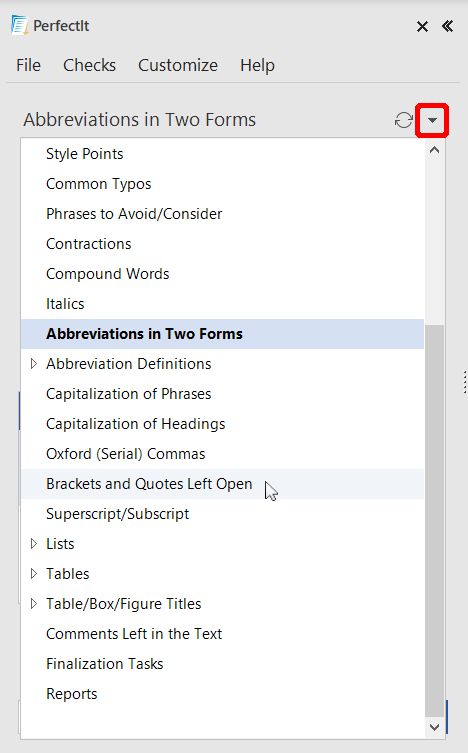Open the Checks menu
468x753 pixels.
(x=89, y=65)
